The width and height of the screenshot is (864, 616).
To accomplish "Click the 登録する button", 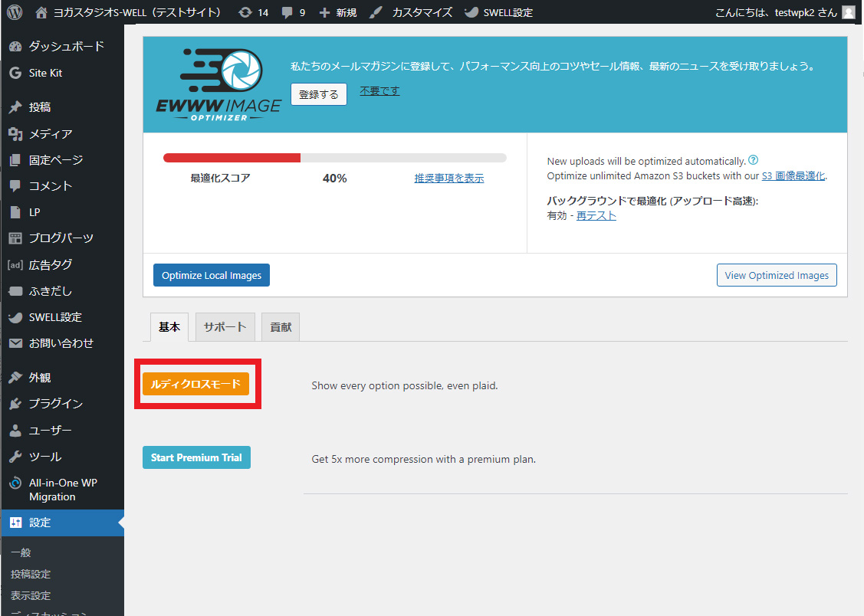I will click(318, 94).
